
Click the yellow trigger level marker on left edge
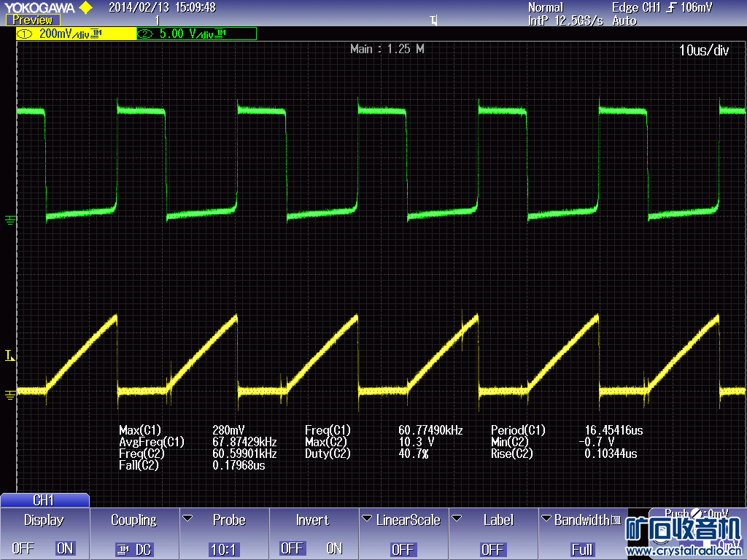9,356
